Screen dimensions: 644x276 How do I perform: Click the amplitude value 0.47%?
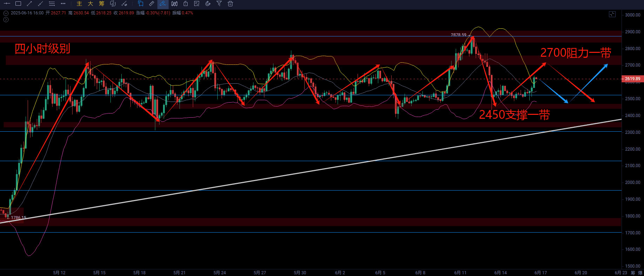click(x=187, y=13)
